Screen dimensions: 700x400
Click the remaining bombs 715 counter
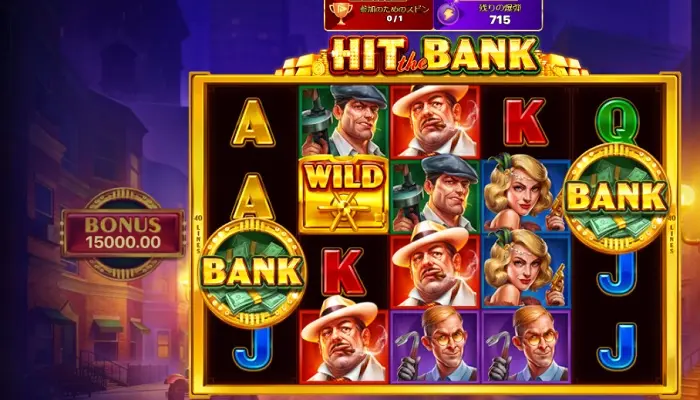pyautogui.click(x=488, y=14)
